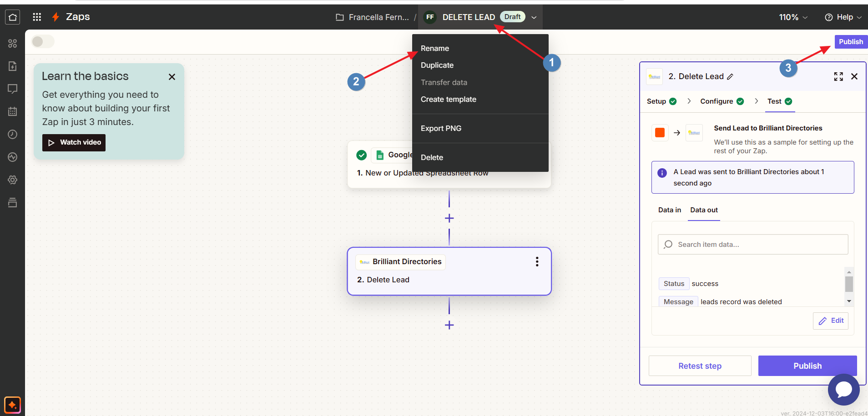868x416 pixels.
Task: Click the FF avatar badge
Action: click(x=430, y=17)
